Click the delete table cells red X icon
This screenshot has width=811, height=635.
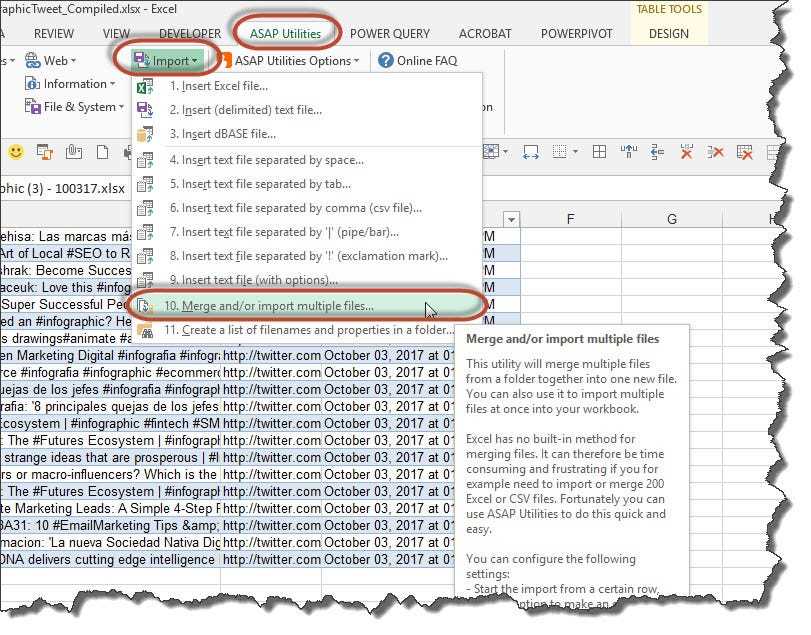point(745,152)
